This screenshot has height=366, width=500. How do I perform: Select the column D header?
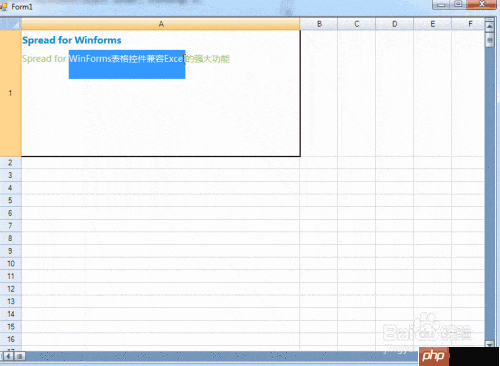click(x=395, y=24)
